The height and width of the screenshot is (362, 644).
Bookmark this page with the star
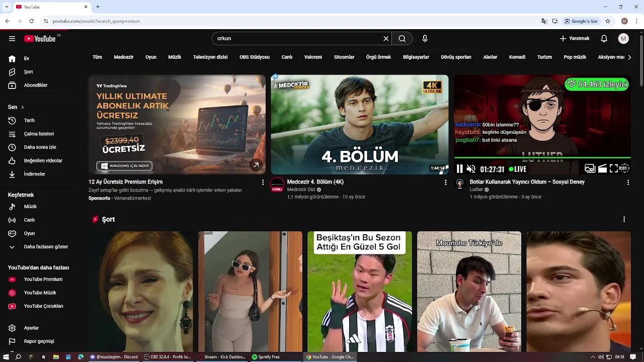click(608, 21)
